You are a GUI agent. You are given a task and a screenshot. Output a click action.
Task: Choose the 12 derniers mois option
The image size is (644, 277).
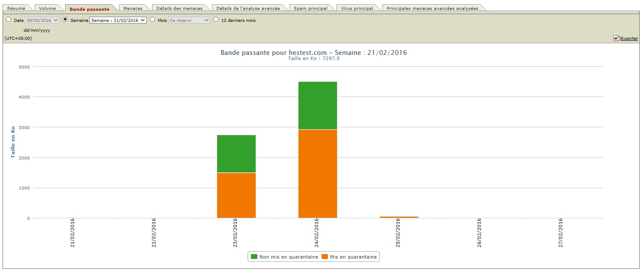[216, 20]
